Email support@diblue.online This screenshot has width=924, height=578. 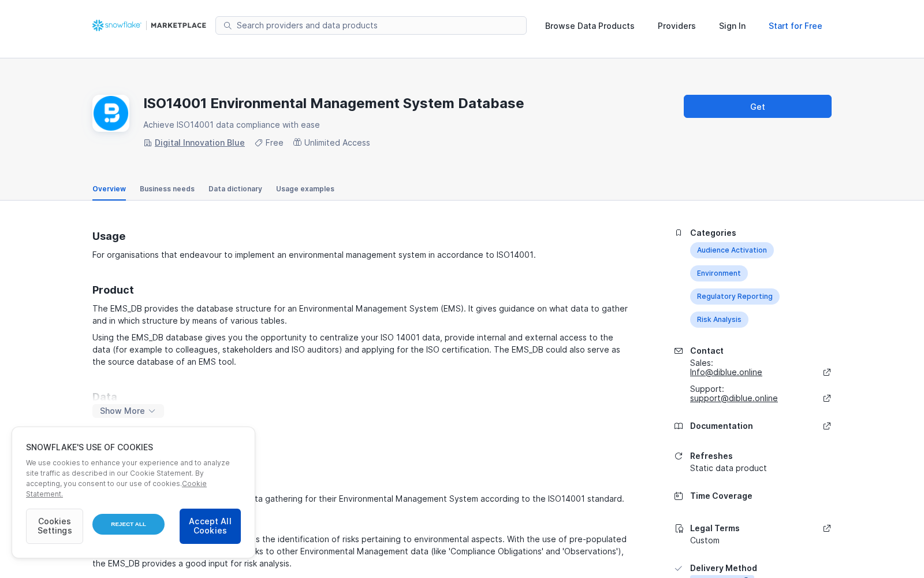click(734, 398)
